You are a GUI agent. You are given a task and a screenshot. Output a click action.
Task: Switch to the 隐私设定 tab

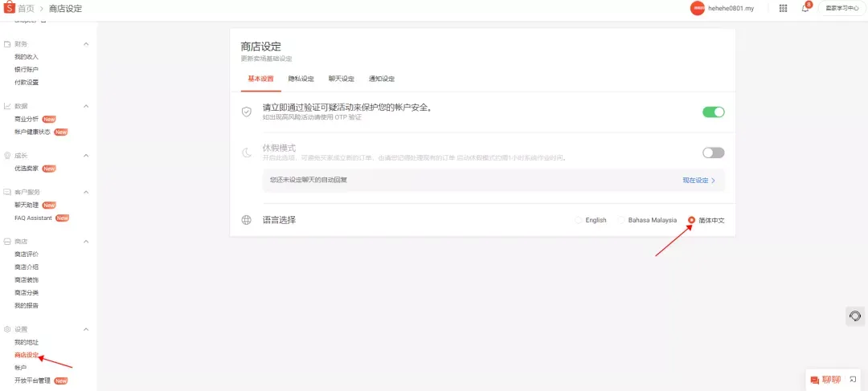301,79
